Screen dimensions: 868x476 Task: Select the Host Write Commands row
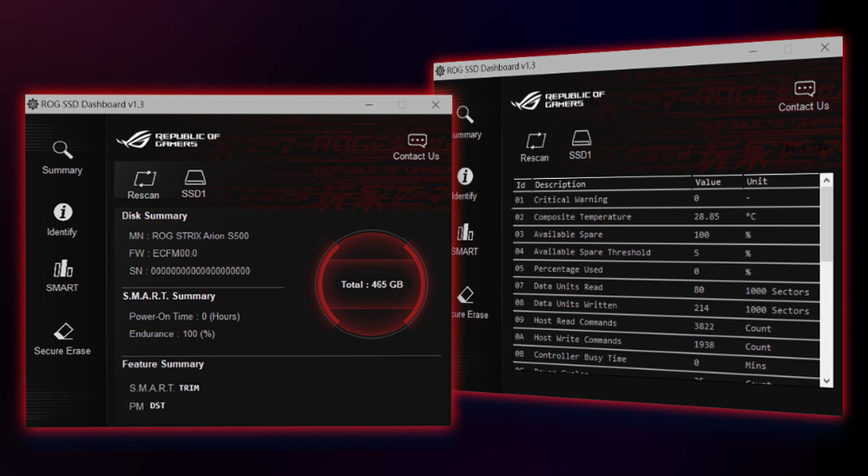tap(666, 342)
